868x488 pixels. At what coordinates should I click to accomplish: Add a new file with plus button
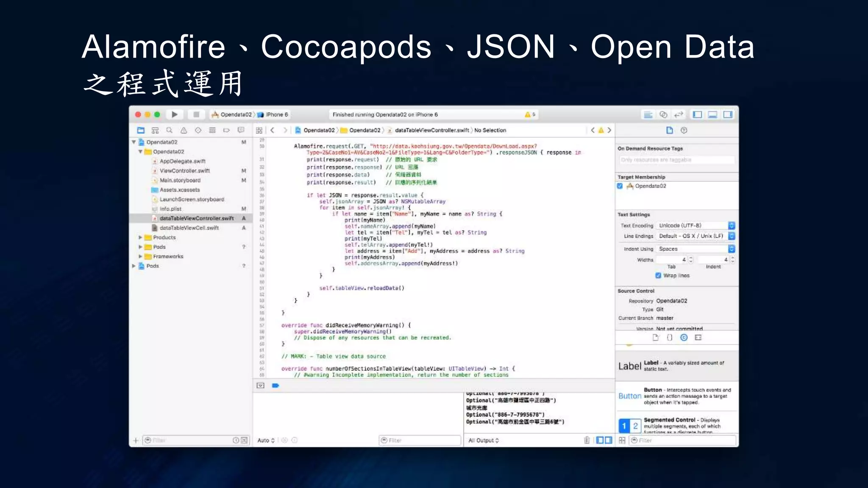tap(136, 441)
